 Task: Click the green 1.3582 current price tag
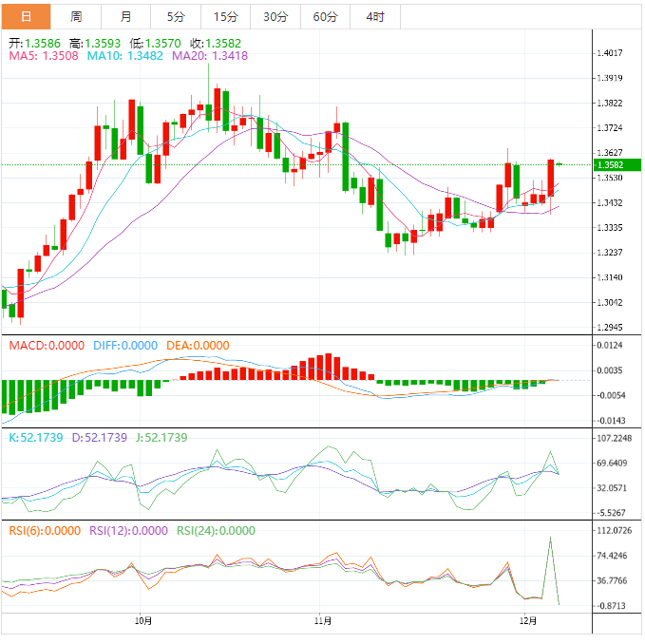617,165
